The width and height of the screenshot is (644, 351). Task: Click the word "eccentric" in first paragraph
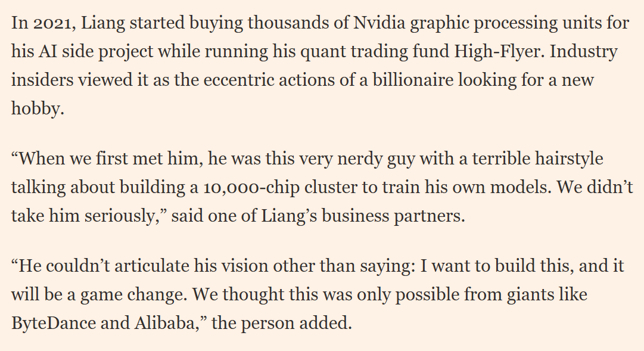[239, 80]
